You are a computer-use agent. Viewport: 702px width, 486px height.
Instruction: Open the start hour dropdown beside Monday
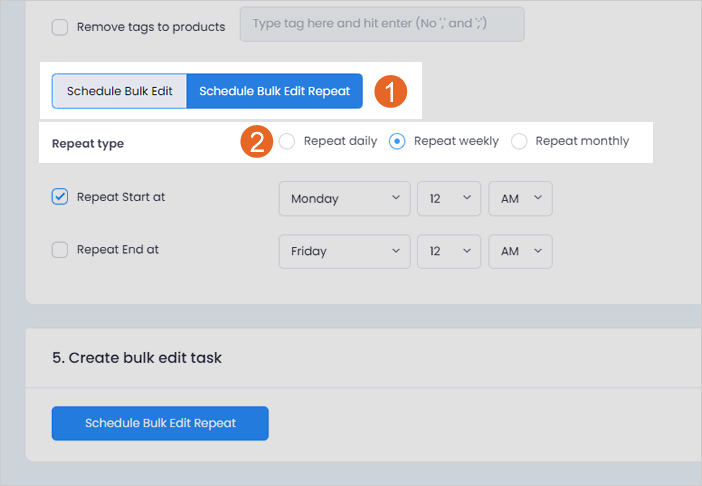pyautogui.click(x=449, y=199)
